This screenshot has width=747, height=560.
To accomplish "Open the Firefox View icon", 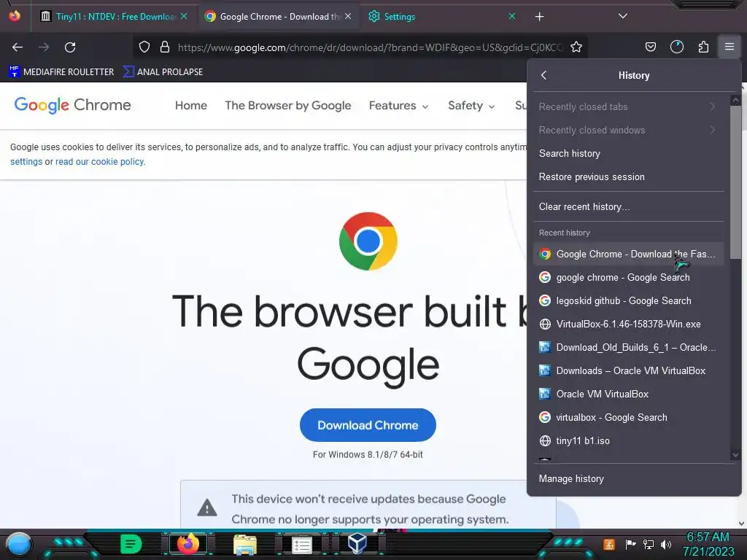I will 15,16.
